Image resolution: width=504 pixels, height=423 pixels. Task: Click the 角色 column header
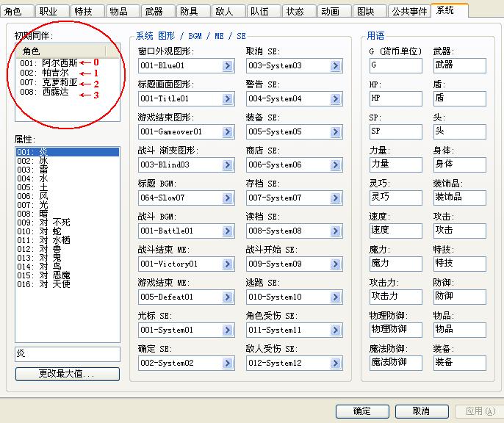pyautogui.click(x=60, y=51)
